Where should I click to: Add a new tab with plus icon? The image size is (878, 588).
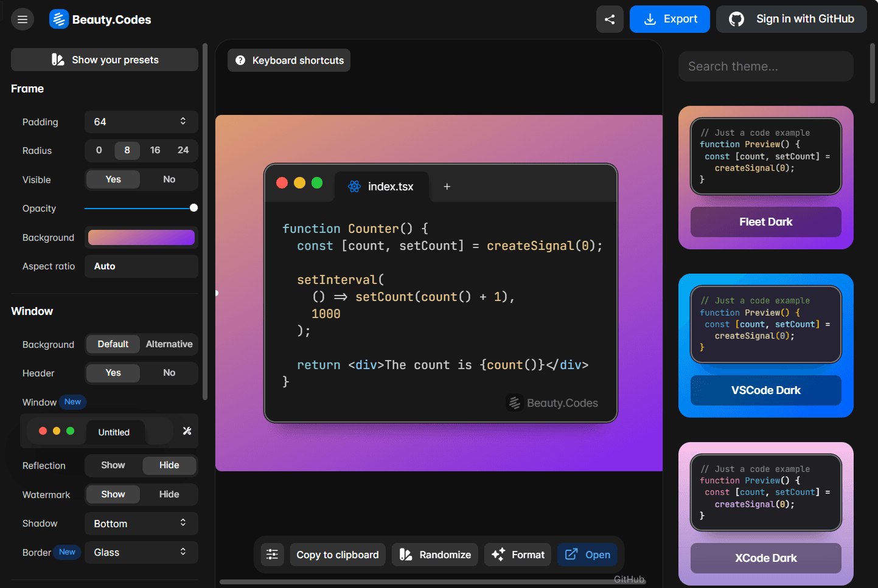(447, 187)
